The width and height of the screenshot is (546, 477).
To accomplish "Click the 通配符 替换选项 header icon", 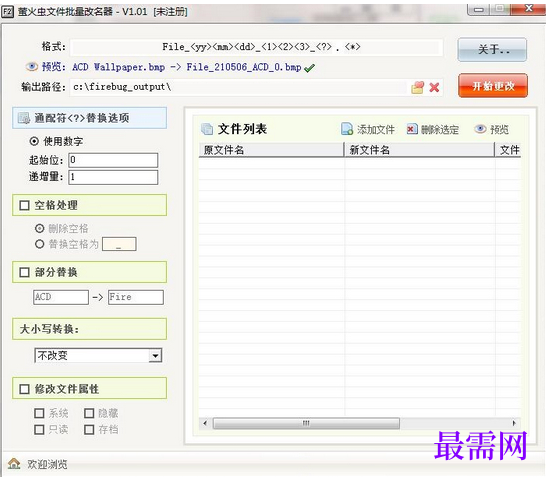I will click(24, 118).
